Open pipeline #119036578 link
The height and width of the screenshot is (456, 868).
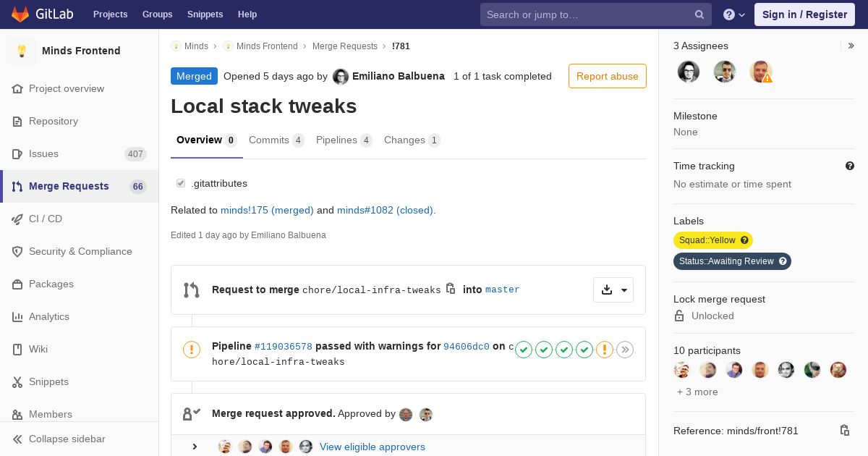click(284, 347)
